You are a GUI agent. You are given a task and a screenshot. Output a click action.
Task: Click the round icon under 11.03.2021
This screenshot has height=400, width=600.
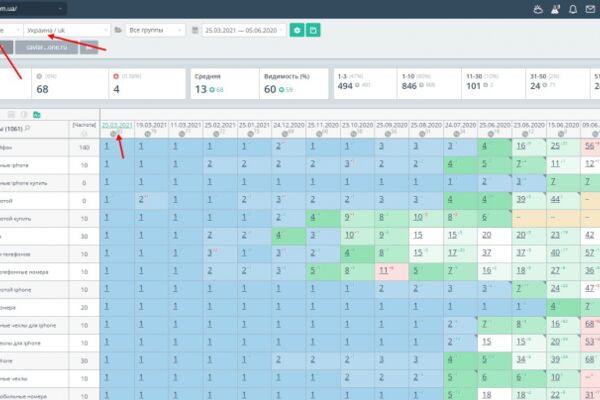[x=182, y=134]
